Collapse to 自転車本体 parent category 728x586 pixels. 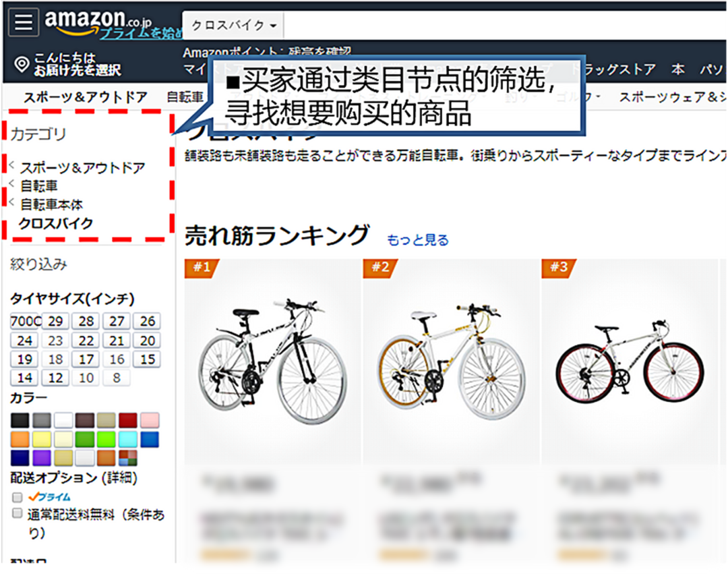pos(51,204)
